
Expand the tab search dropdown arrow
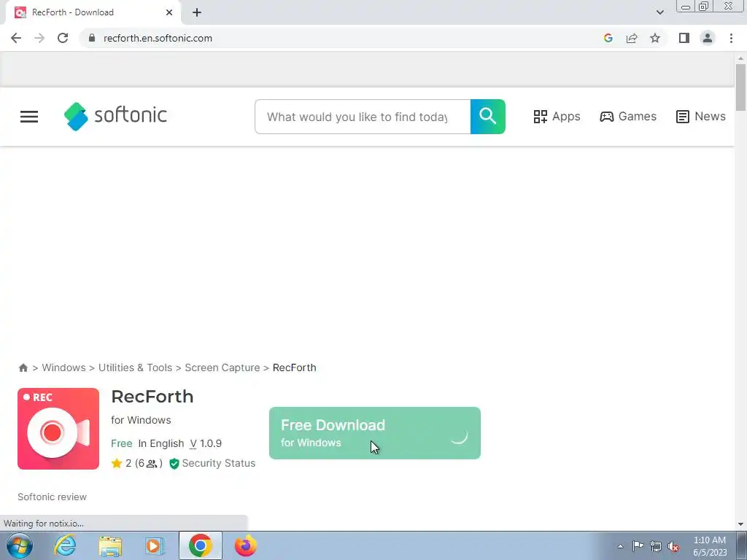coord(659,12)
